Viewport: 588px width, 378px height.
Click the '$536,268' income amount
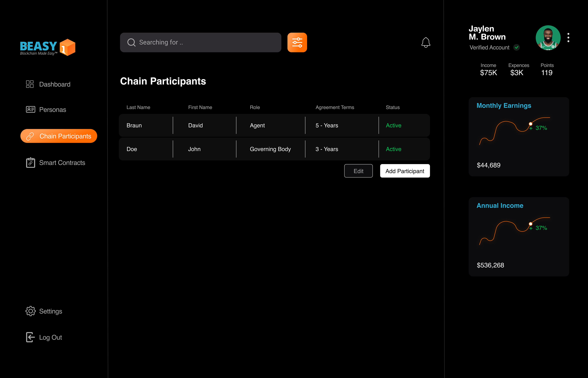pyautogui.click(x=490, y=265)
